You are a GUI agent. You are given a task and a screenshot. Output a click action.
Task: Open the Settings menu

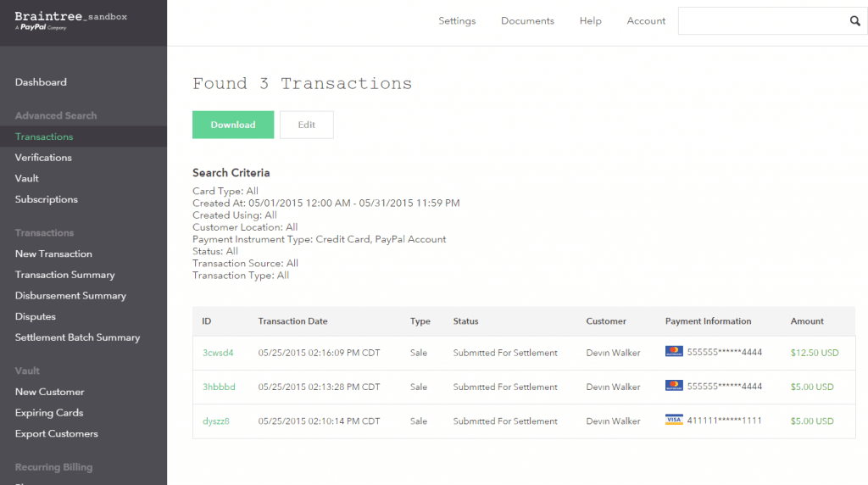coord(457,21)
